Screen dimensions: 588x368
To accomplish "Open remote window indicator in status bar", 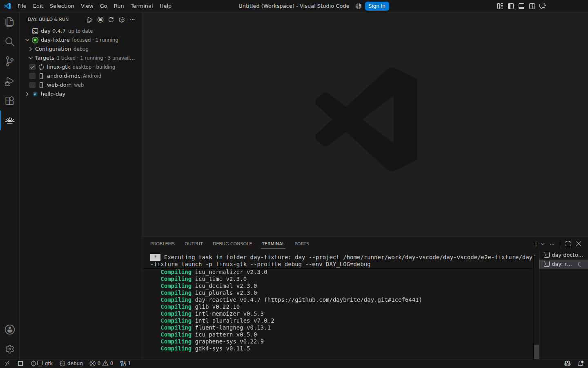I will coord(7,364).
